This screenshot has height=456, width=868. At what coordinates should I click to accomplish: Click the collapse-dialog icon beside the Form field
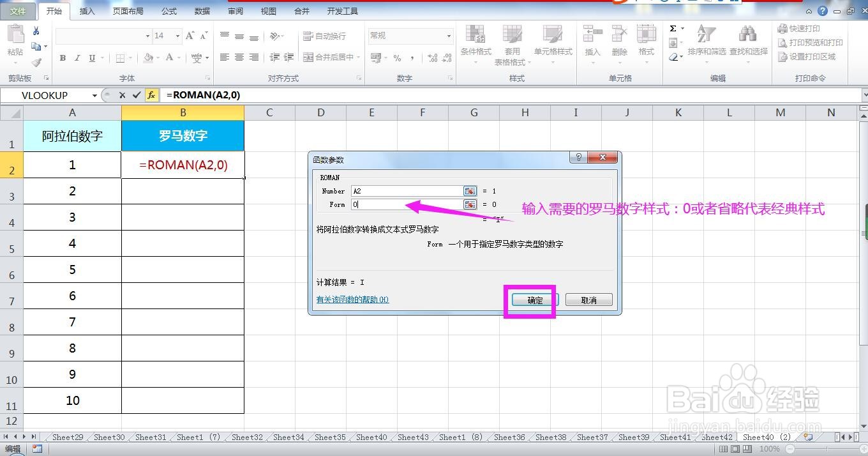point(470,204)
